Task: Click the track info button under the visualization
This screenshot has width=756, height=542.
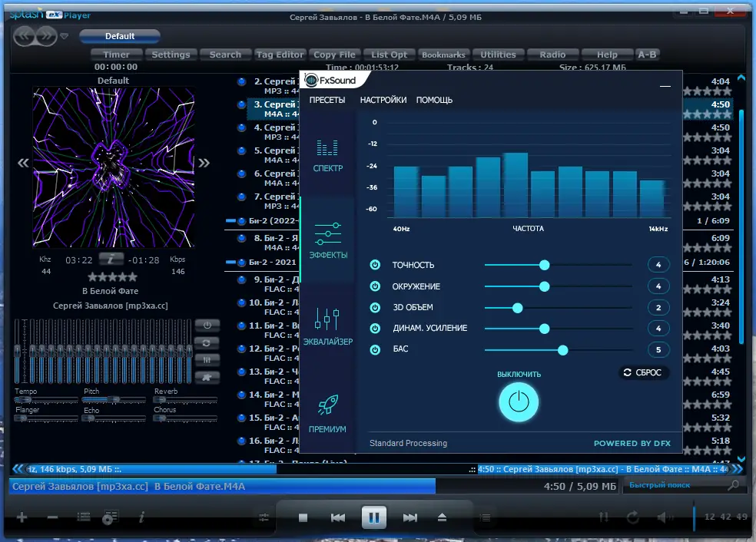Action: click(111, 259)
